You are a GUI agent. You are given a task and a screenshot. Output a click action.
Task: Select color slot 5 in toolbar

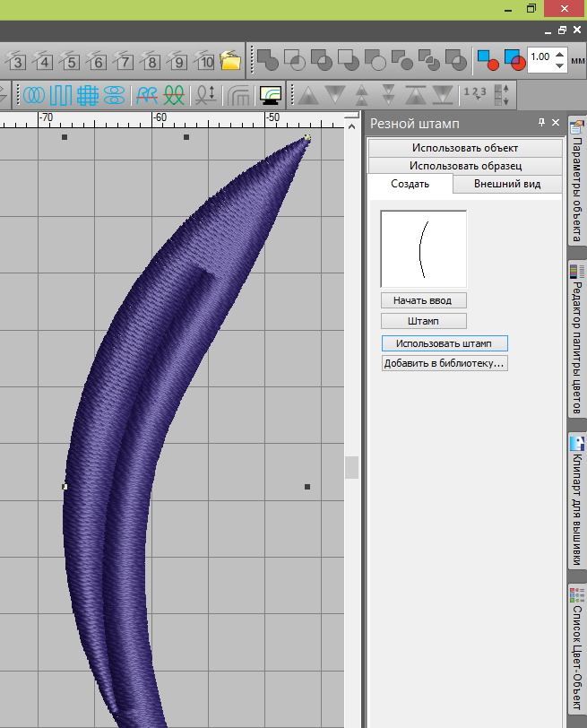point(70,62)
